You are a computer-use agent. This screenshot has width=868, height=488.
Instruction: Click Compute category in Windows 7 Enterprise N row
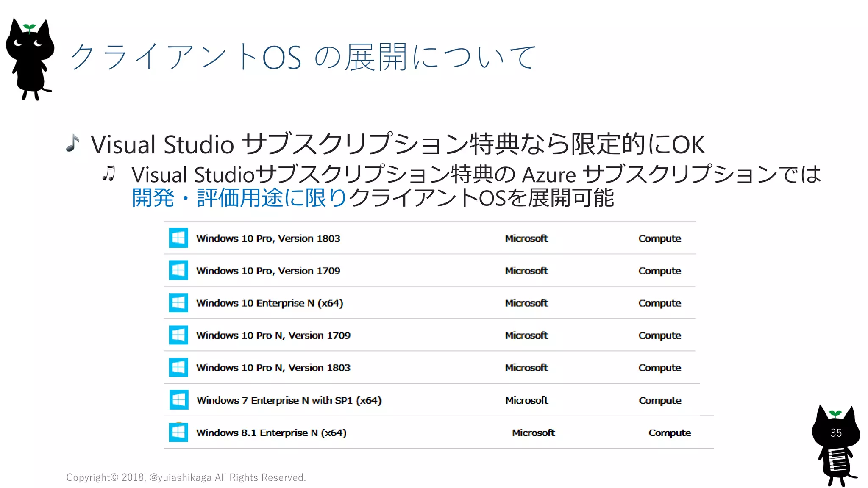click(660, 401)
